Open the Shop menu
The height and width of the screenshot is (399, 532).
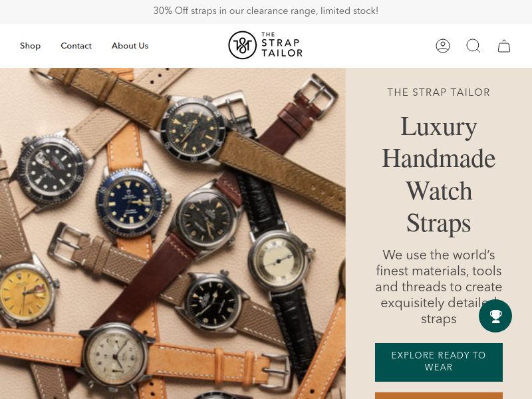tap(30, 46)
